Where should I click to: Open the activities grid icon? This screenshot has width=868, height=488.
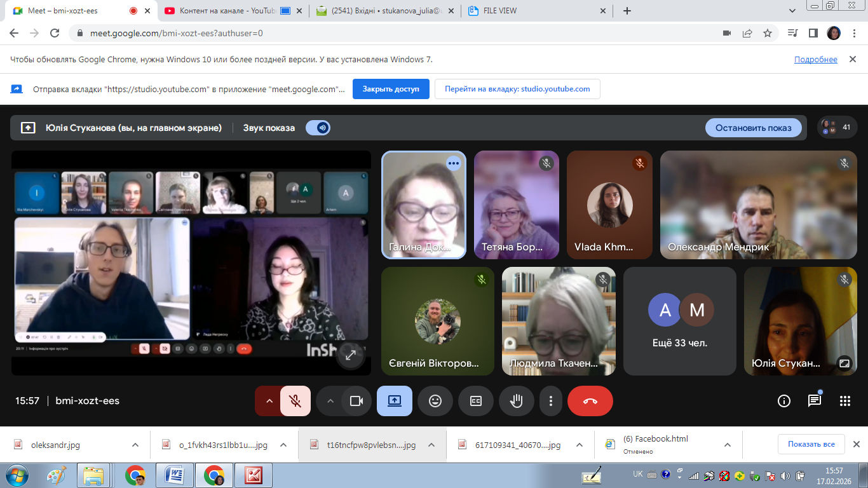(844, 401)
